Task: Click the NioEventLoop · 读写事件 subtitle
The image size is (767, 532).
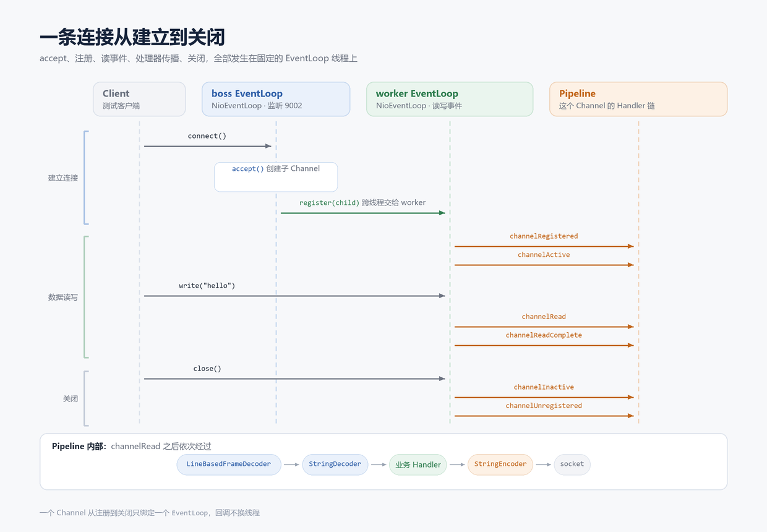Action: tap(419, 106)
